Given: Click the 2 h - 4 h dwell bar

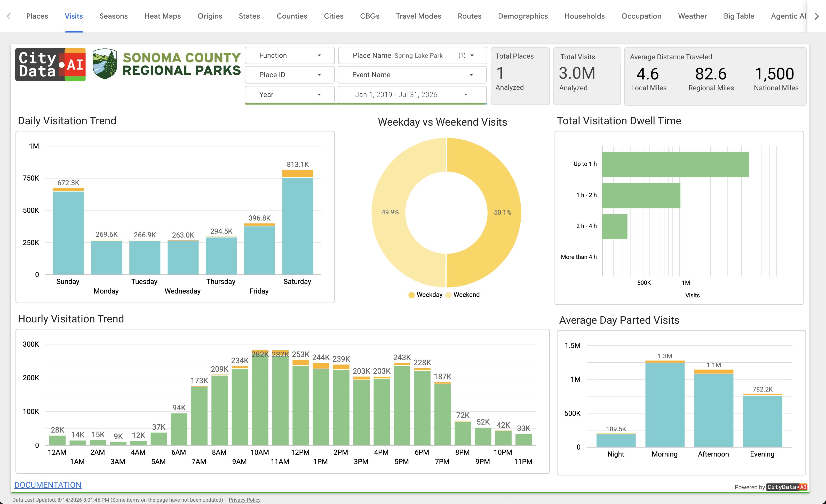Looking at the screenshot, I should 615,227.
